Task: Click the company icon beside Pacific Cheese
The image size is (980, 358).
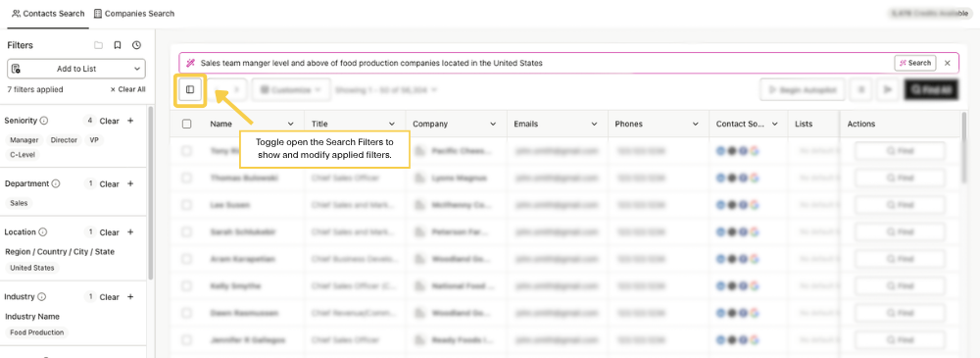Action: [x=419, y=151]
